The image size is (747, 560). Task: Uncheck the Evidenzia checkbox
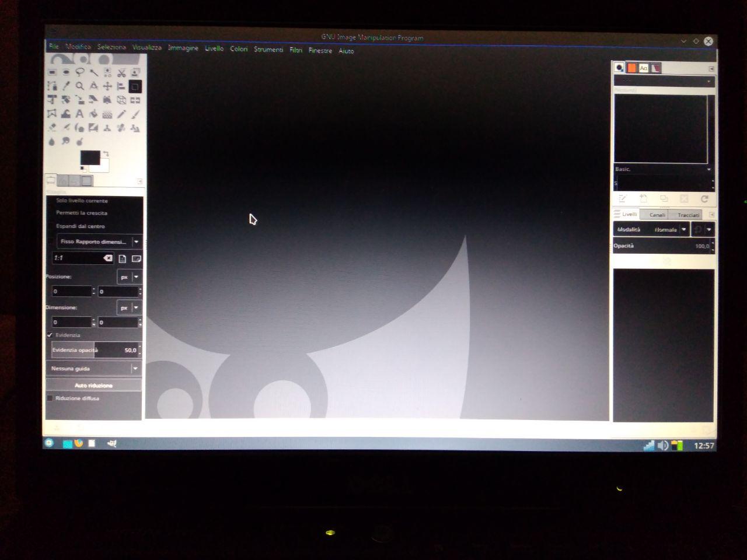(x=50, y=335)
